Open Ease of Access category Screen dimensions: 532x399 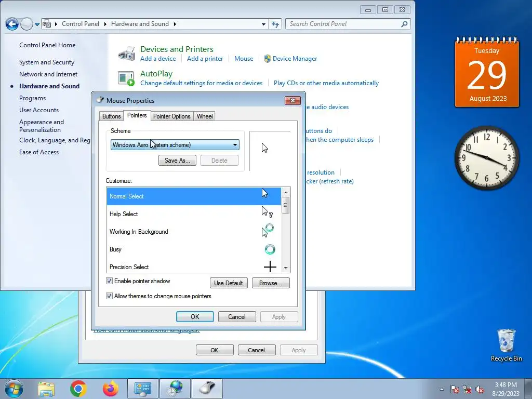click(x=39, y=152)
